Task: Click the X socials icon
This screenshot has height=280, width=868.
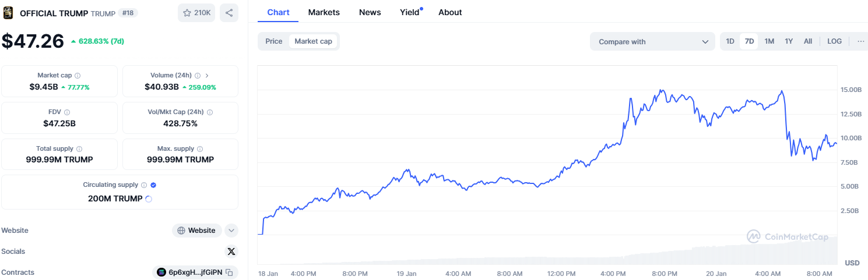Action: coord(231,251)
